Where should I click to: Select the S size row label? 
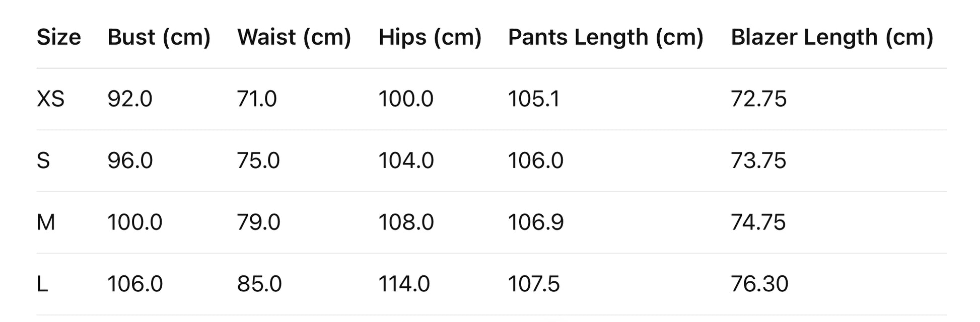tap(43, 160)
